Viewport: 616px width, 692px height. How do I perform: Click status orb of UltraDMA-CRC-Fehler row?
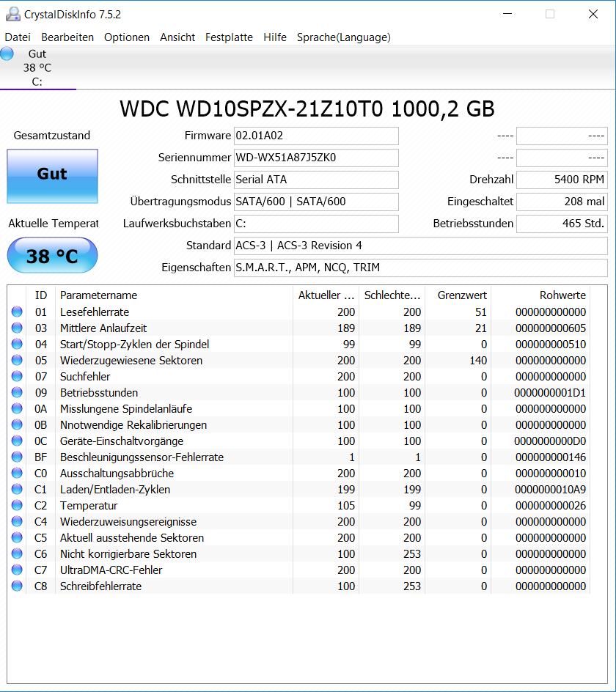pos(17,570)
